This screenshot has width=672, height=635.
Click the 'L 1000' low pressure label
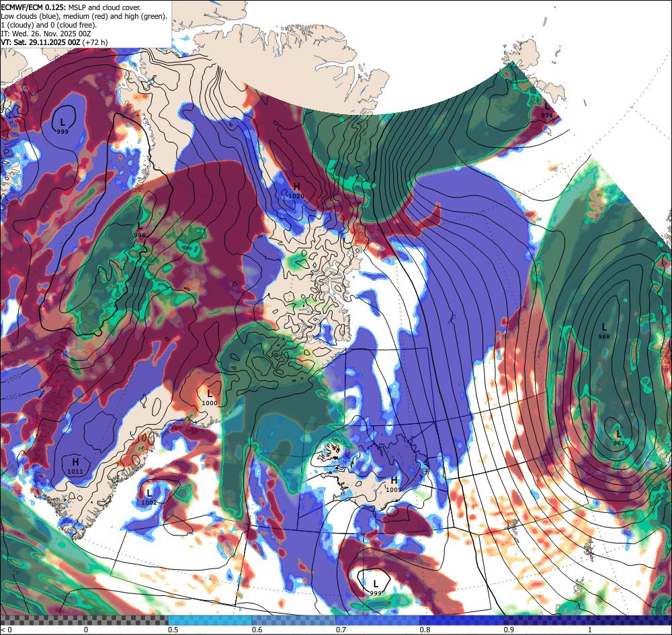210,398
